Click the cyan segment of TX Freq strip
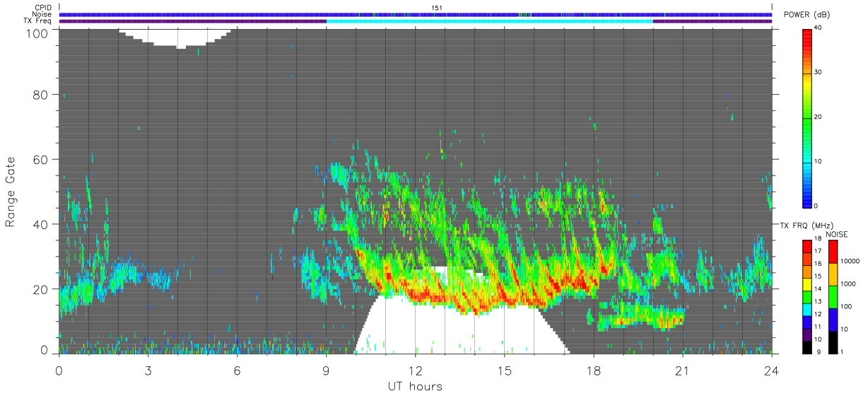Screen dimensions: 868x401 489,21
